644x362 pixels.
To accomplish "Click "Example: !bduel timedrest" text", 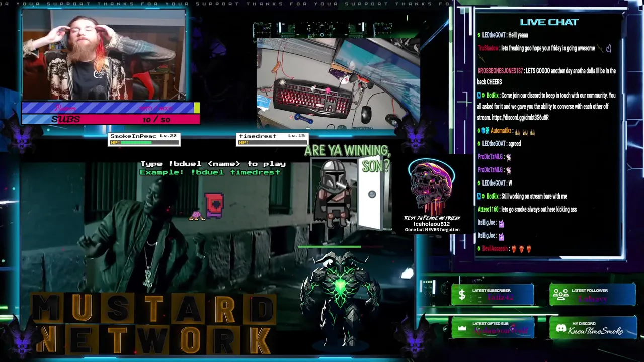I will (210, 172).
